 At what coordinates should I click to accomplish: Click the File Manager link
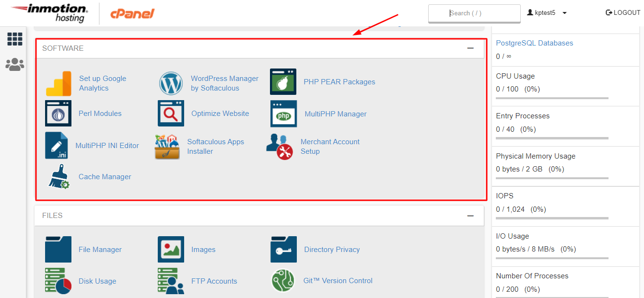tap(100, 250)
